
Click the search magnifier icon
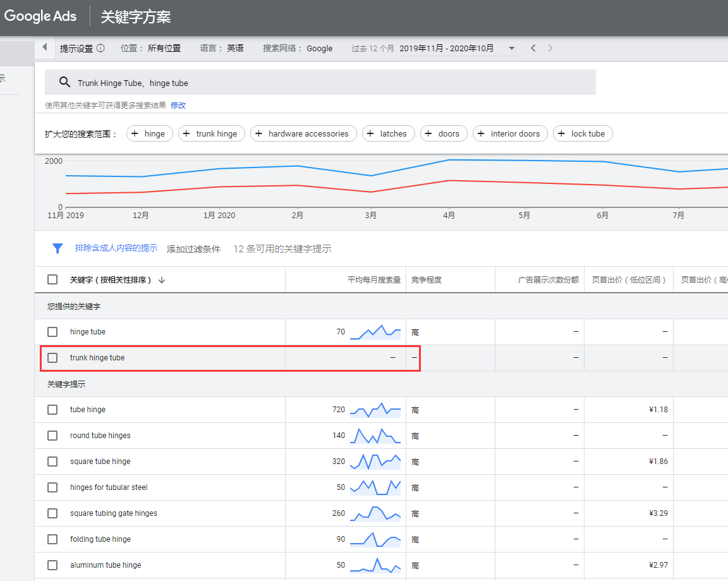tap(64, 82)
